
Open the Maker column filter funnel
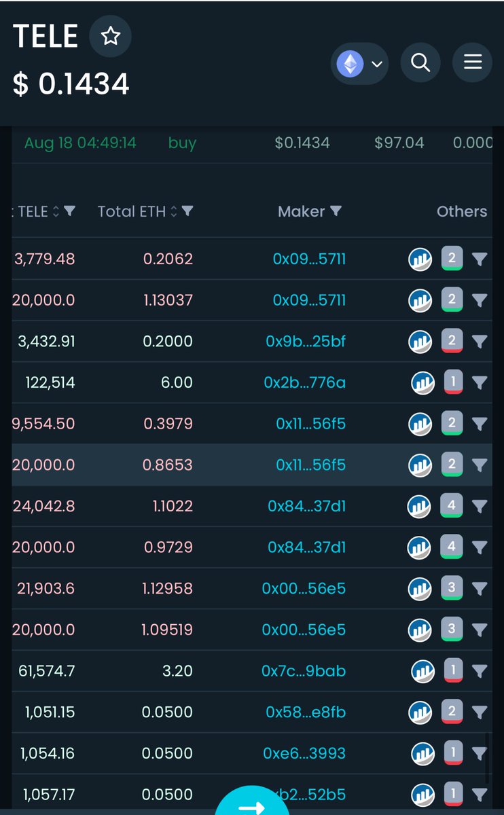click(x=336, y=211)
